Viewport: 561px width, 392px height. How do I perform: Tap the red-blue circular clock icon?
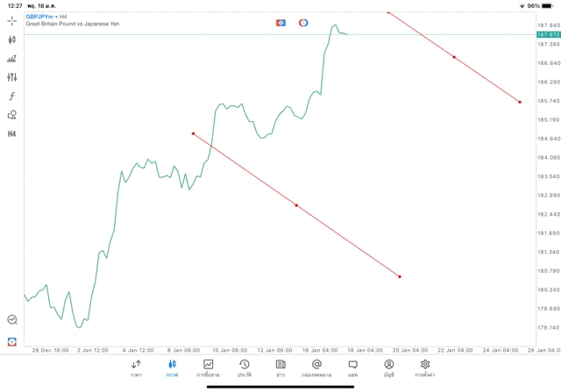[303, 22]
